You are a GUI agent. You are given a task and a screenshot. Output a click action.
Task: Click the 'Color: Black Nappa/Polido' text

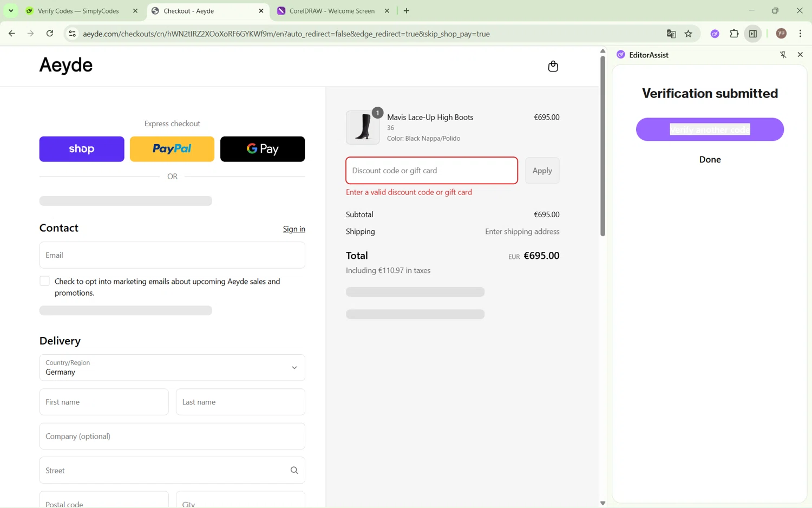pos(423,139)
